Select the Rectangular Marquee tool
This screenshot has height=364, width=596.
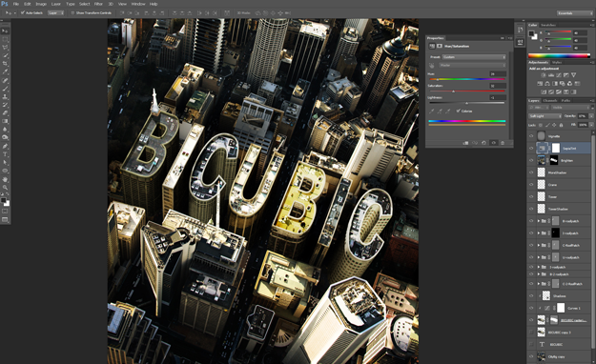(5, 39)
